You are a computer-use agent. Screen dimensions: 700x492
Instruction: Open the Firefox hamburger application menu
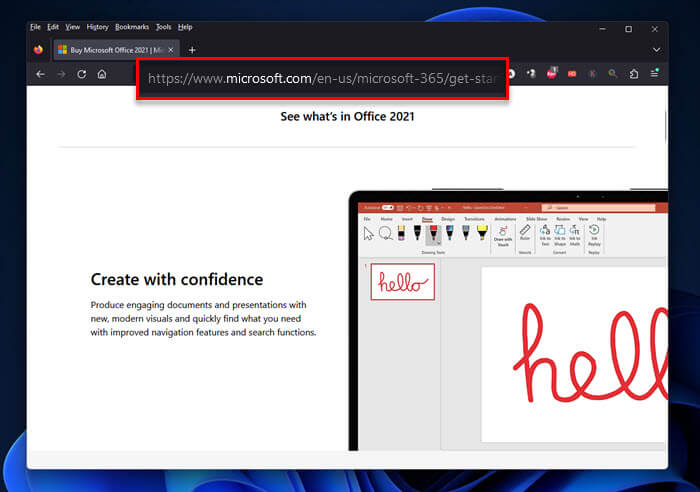point(654,73)
